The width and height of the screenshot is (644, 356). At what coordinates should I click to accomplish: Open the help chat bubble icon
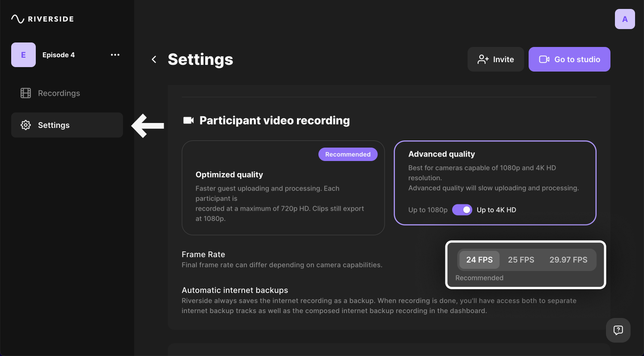click(x=618, y=330)
